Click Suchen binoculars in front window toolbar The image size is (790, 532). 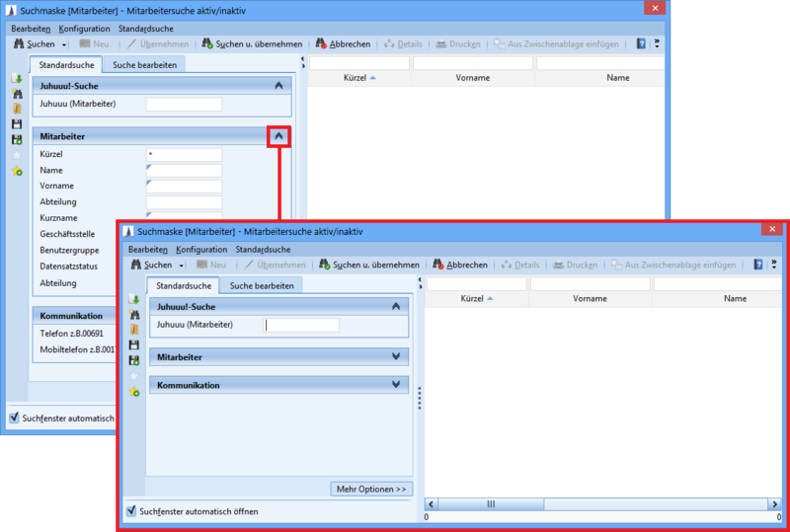136,265
